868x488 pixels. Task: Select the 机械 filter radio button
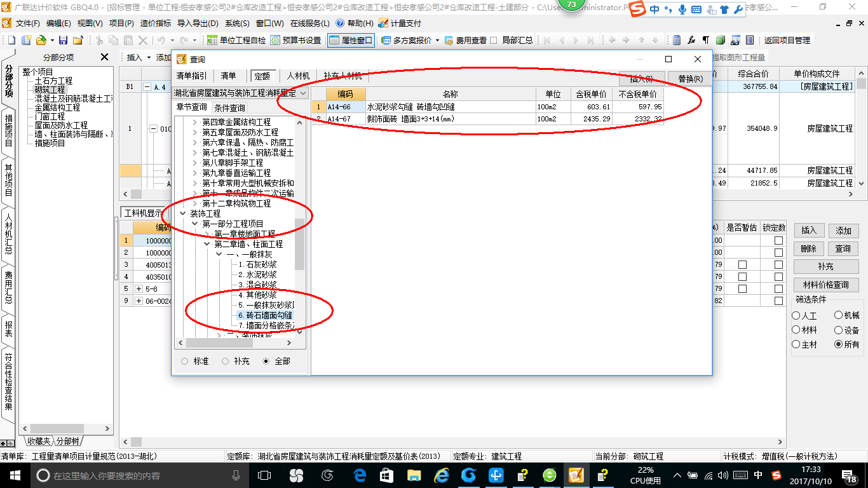point(839,315)
